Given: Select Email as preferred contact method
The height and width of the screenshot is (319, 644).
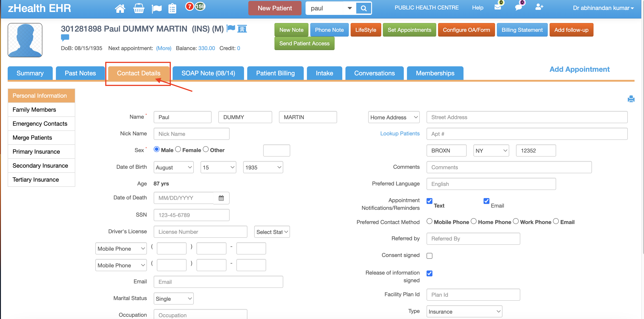Looking at the screenshot, I should [556, 221].
